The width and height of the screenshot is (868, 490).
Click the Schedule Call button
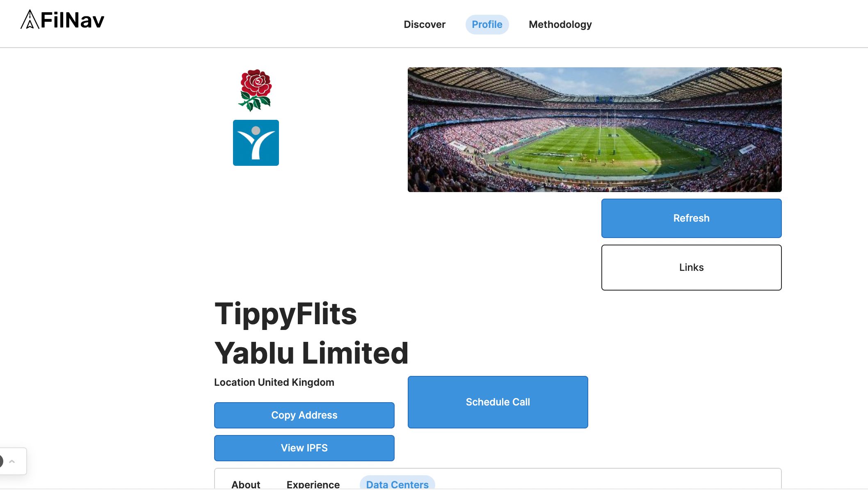point(498,402)
